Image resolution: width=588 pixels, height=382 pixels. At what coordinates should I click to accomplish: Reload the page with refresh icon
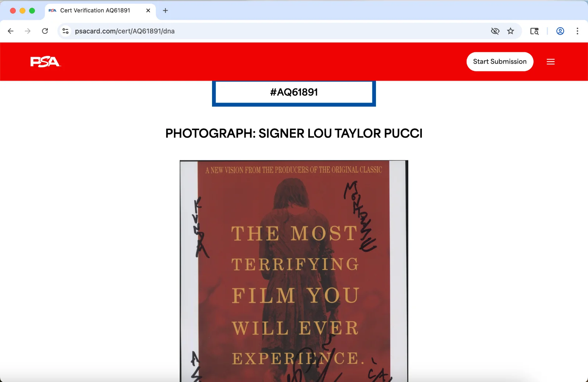click(x=45, y=31)
